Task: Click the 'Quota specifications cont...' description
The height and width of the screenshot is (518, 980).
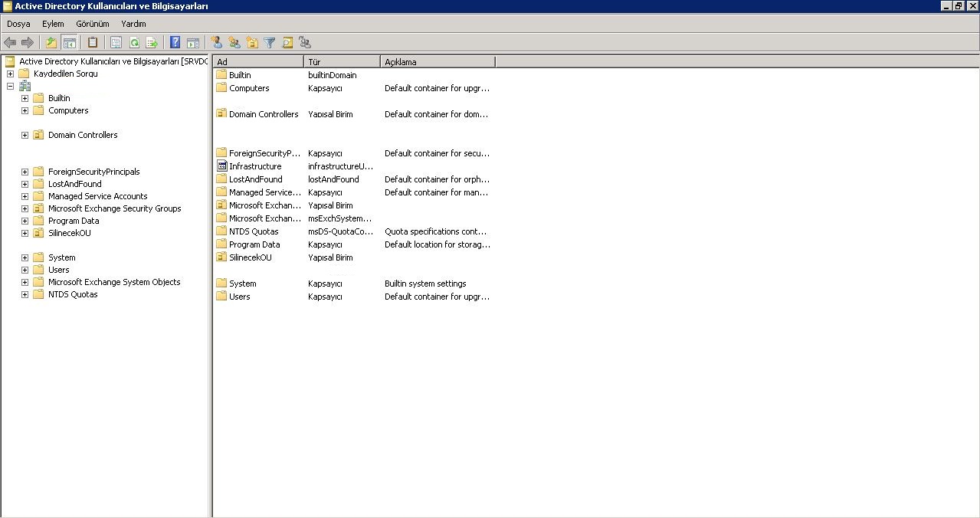Action: click(437, 231)
